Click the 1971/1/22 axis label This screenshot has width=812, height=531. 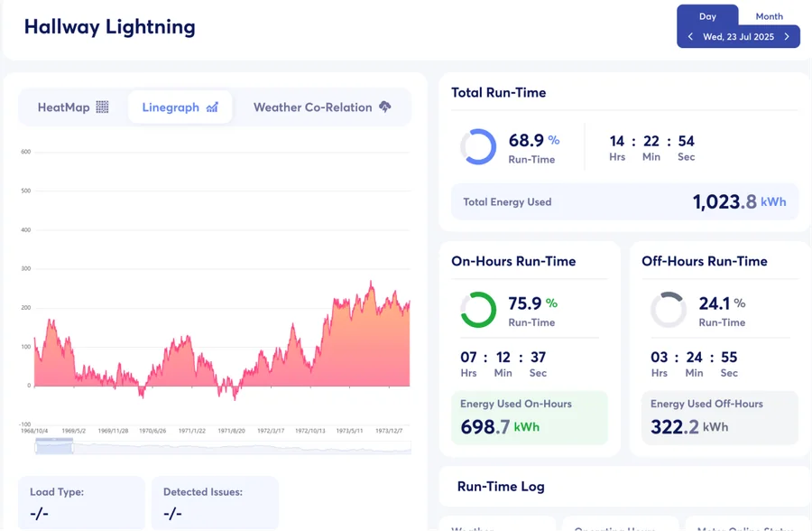pyautogui.click(x=192, y=431)
